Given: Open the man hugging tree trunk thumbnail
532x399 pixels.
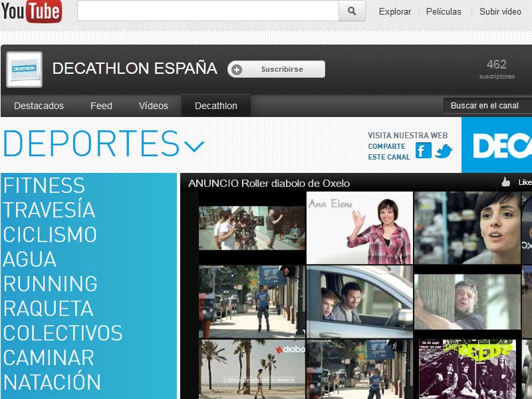Looking at the screenshot, I should pos(467,302).
